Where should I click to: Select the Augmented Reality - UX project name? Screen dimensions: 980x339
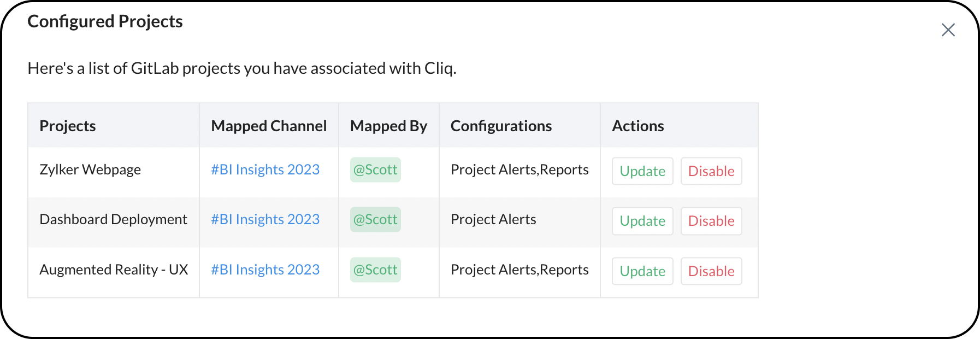pyautogui.click(x=114, y=270)
